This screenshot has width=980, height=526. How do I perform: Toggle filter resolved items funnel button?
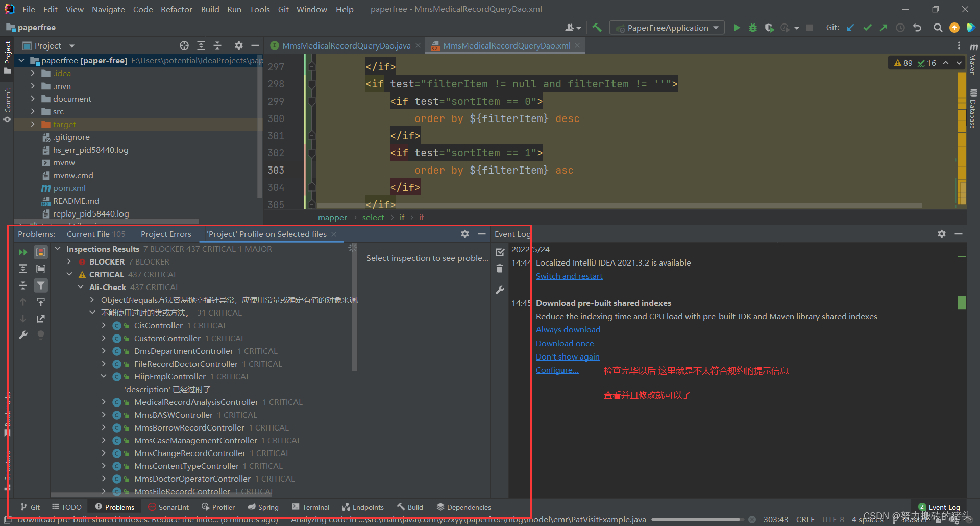click(x=41, y=285)
